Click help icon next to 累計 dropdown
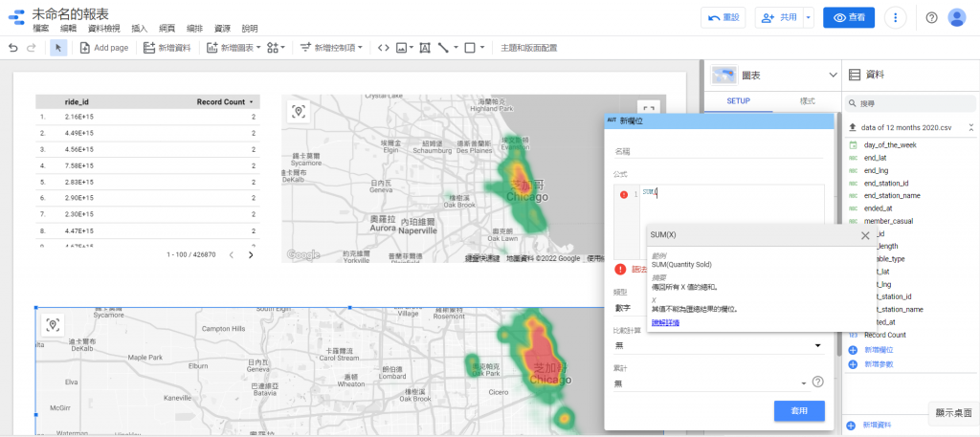Viewport: 980px width, 437px height. [x=817, y=382]
